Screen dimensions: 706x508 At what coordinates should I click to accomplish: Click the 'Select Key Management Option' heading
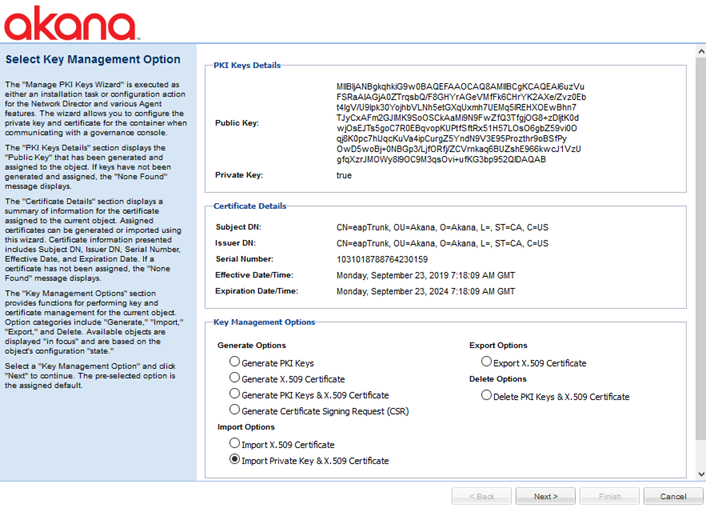pyautogui.click(x=93, y=59)
